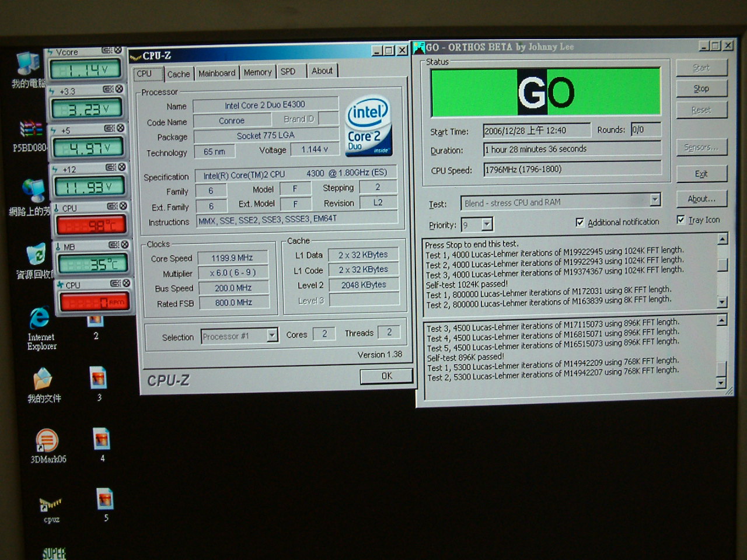Select the desktop file icon labeled 4

102,439
